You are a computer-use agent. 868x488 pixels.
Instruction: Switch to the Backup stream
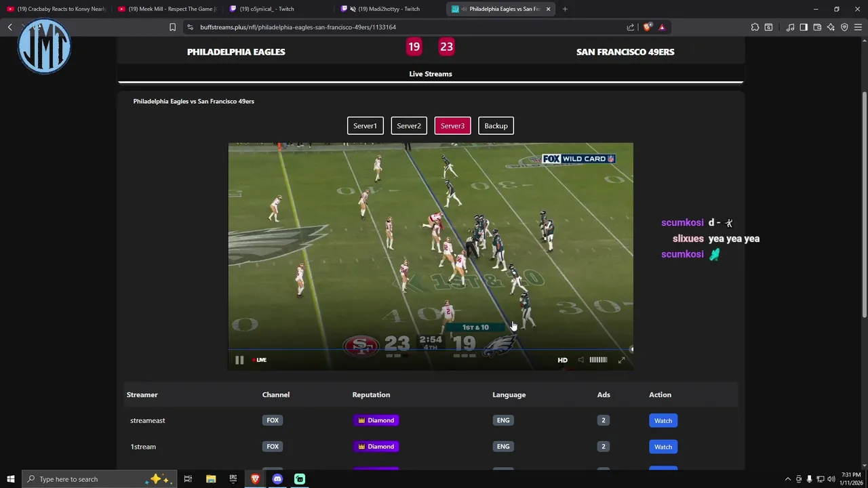496,126
